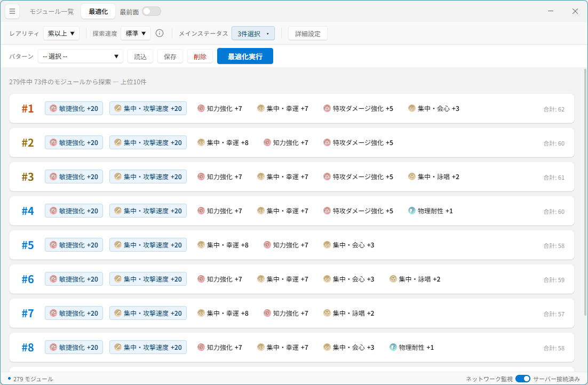Click the 集中・詠唱 icon in result #3
This screenshot has width=588, height=385.
(412, 177)
